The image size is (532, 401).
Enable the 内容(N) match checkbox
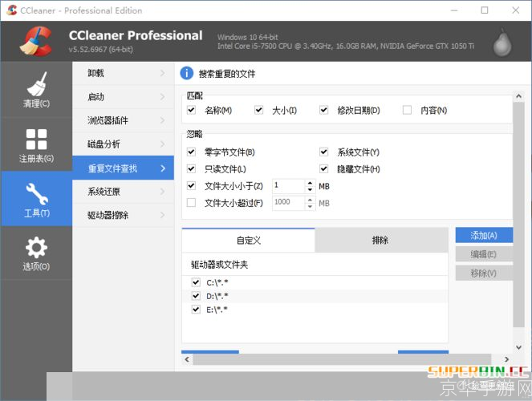tap(407, 110)
